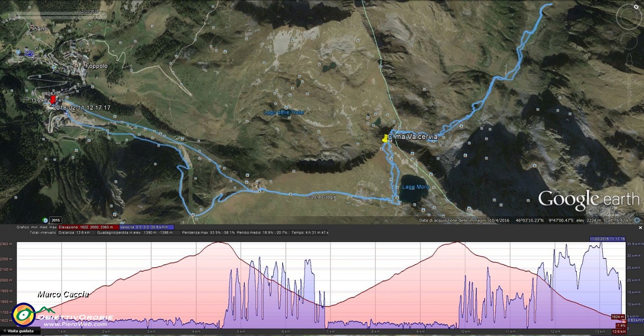This screenshot has width=644, height=336.
Task: Click the historical imagery clock icon
Action: (x=45, y=220)
